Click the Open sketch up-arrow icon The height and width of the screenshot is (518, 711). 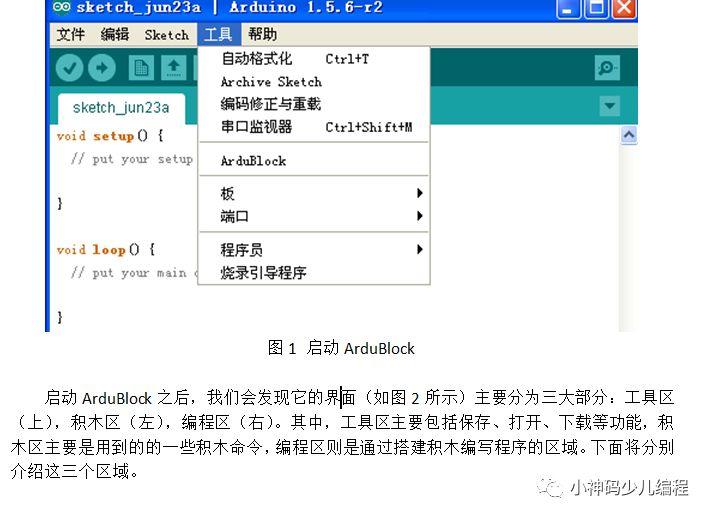click(173, 68)
